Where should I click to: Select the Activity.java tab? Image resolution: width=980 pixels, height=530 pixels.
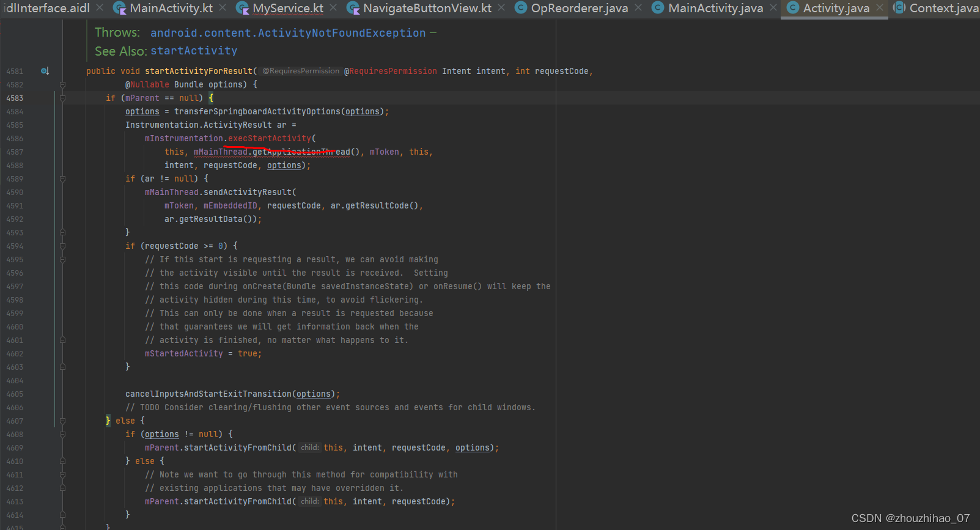coord(836,8)
